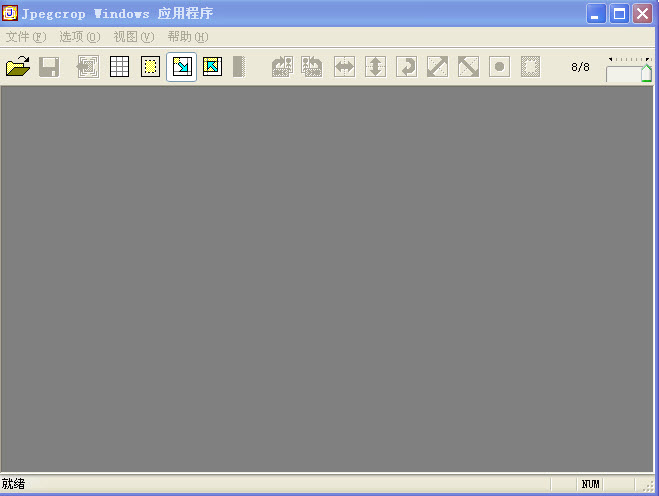Click the greyed nested-frames toolbar icon
This screenshot has width=659, height=496.
[x=88, y=67]
